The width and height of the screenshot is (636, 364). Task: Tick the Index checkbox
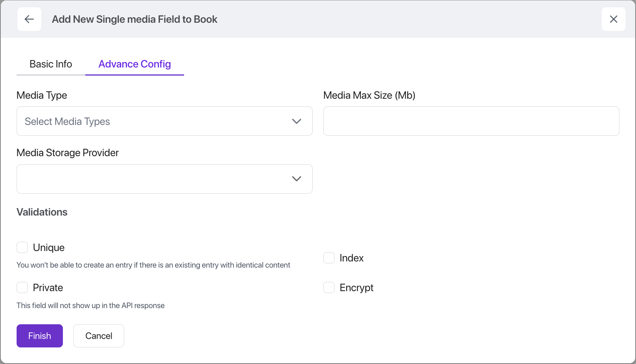click(x=329, y=258)
